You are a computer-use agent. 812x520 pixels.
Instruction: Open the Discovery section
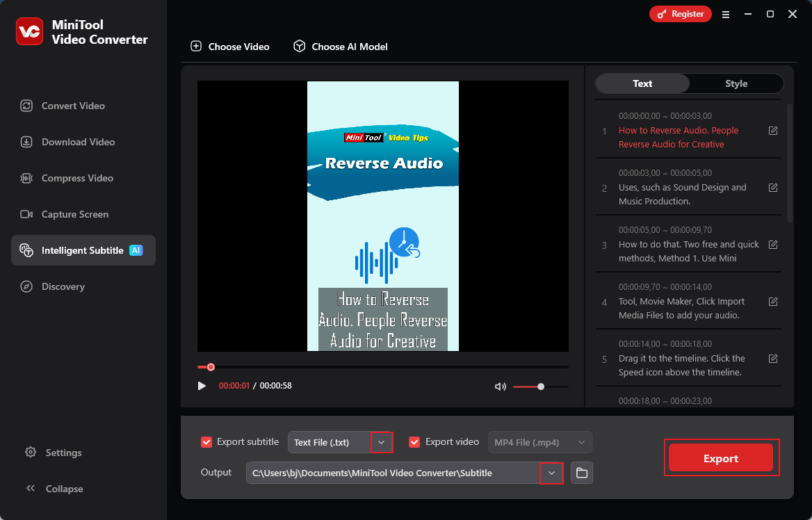tap(62, 286)
